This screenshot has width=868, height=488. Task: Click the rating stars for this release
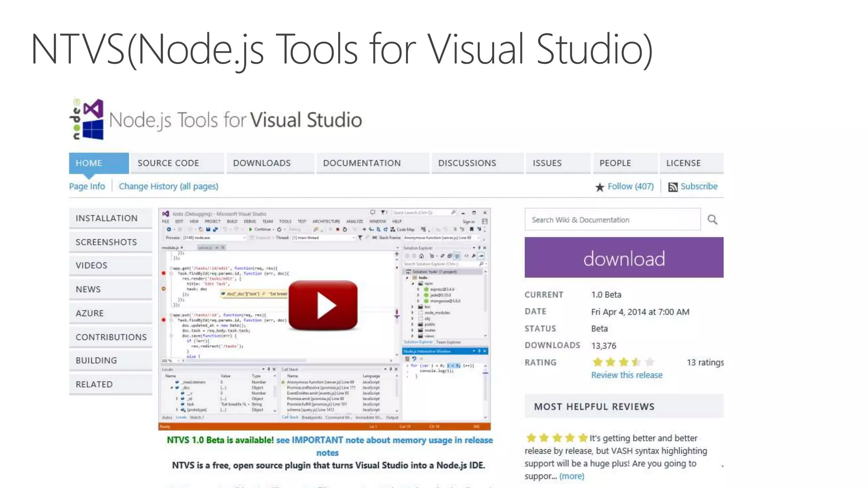623,362
